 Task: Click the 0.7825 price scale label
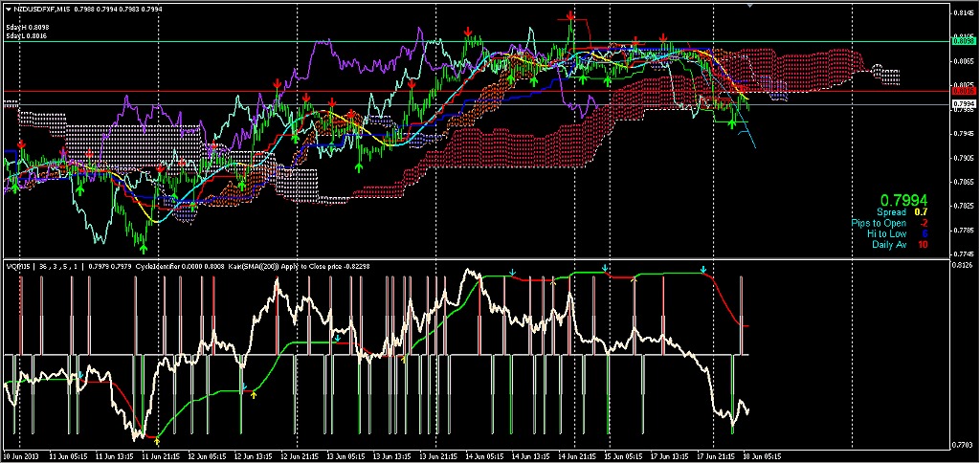pyautogui.click(x=963, y=206)
